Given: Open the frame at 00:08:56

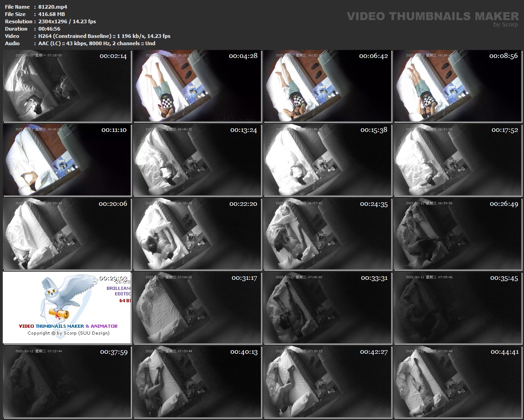Looking at the screenshot, I should pos(457,86).
